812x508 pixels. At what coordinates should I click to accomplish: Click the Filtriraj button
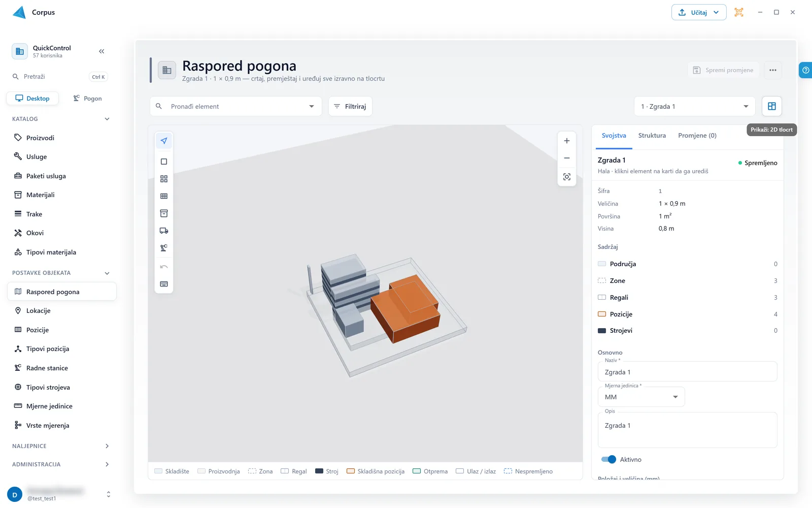tap(350, 106)
